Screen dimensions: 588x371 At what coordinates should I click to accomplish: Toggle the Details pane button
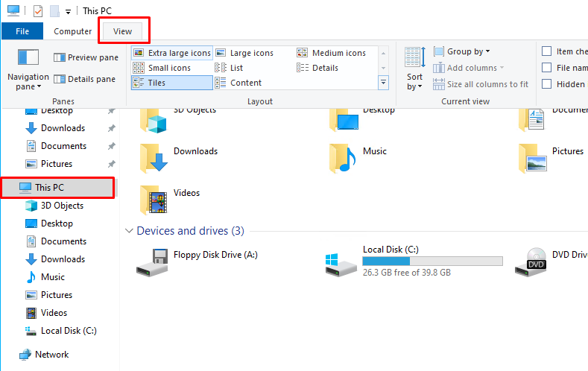click(84, 79)
